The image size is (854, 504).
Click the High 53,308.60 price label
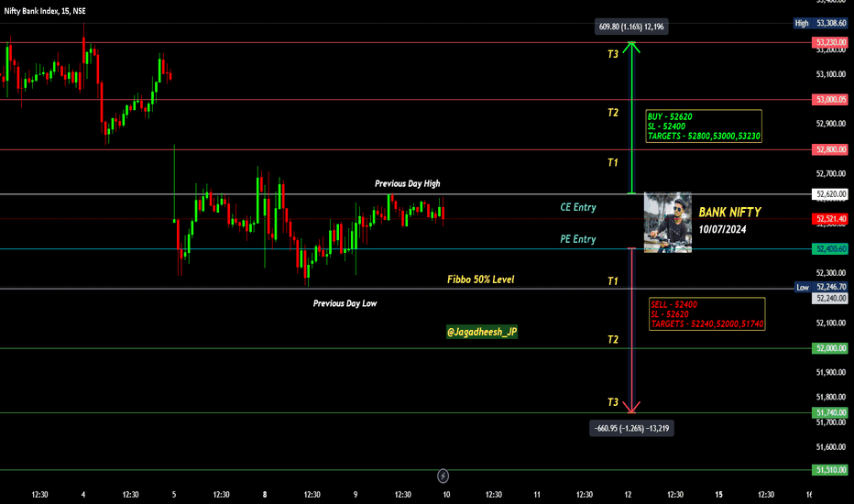coord(820,23)
